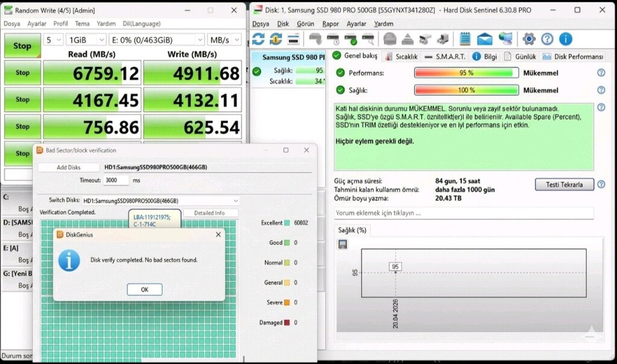Open the drive dropdown showing E: 0% (0/463GiB)
Screen dimensions: 617x364
click(x=157, y=40)
